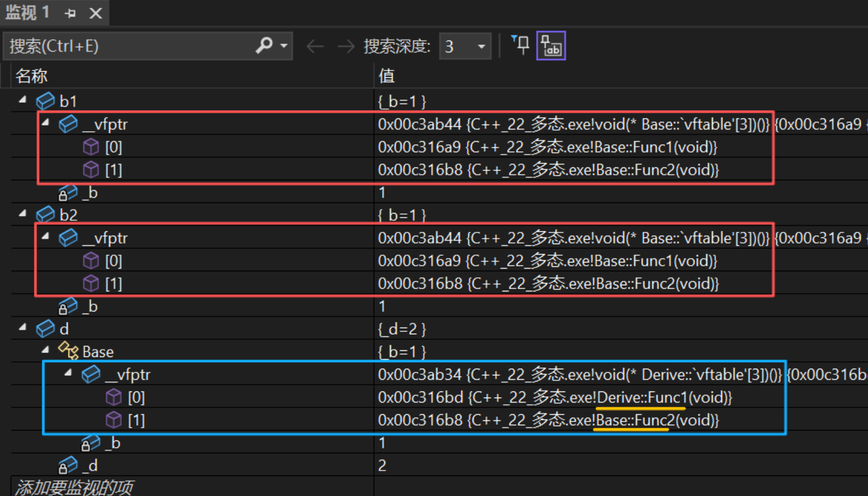The height and width of the screenshot is (496, 868).
Task: Click the purple [1] icon under d's __vfptr
Action: click(113, 420)
